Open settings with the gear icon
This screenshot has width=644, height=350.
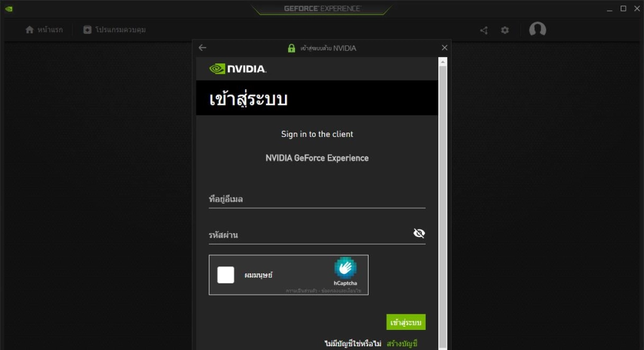(505, 30)
